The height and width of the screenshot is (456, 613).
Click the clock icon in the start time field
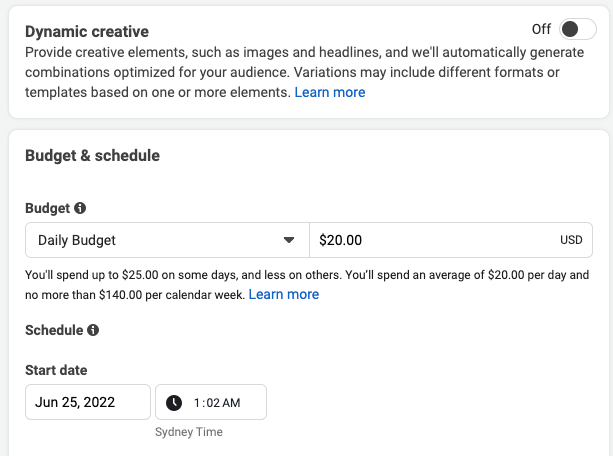[x=174, y=403]
